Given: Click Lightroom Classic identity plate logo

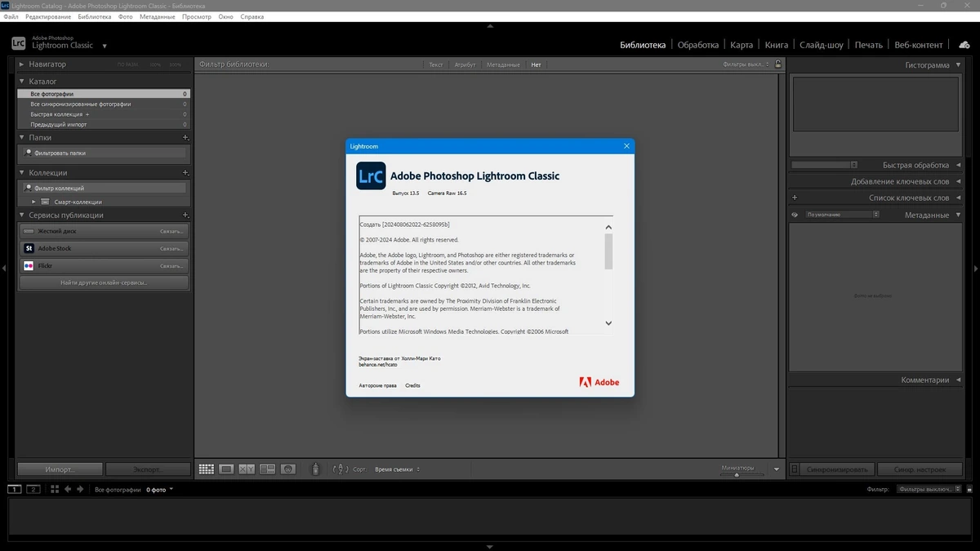Looking at the screenshot, I should (18, 43).
